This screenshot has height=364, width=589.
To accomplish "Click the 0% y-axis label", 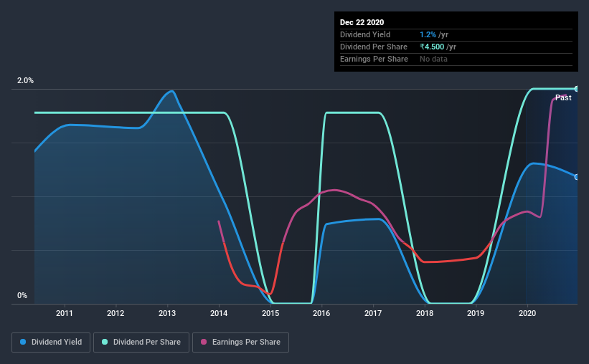I will point(22,296).
